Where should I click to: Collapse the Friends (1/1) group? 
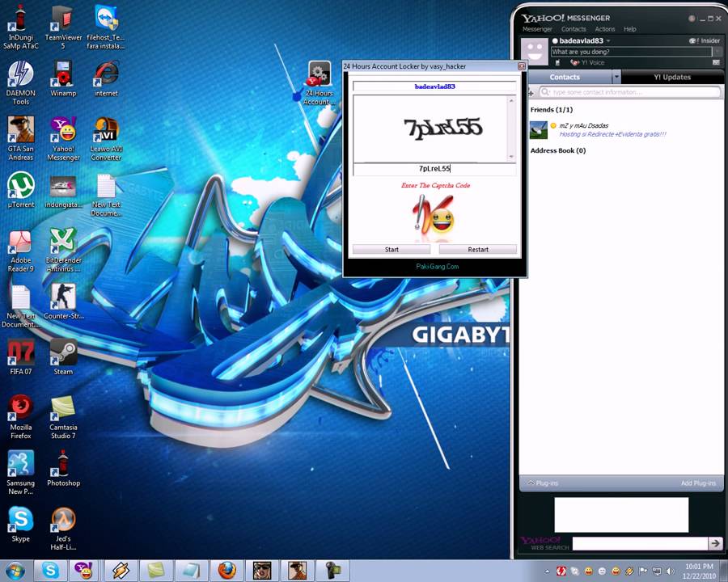551,110
